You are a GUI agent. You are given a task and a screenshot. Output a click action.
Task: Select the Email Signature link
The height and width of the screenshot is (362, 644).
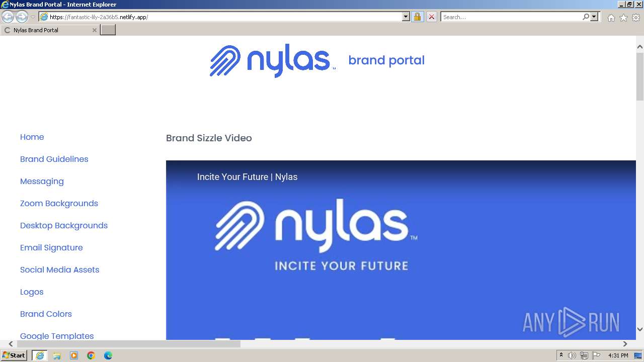[x=51, y=248]
